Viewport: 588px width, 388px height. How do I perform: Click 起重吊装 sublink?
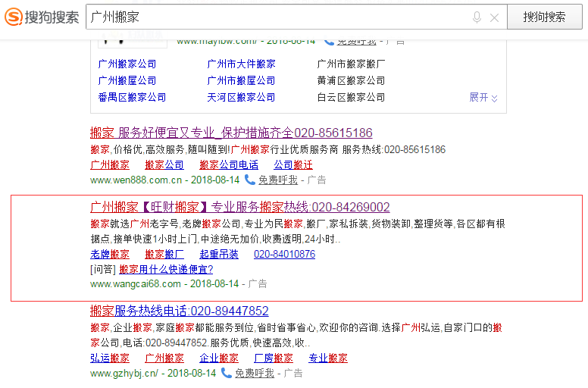click(219, 254)
